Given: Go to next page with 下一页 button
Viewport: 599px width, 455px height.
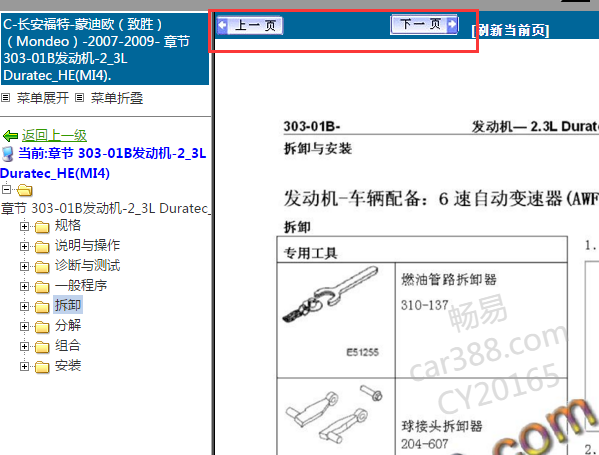Looking at the screenshot, I should pos(424,24).
